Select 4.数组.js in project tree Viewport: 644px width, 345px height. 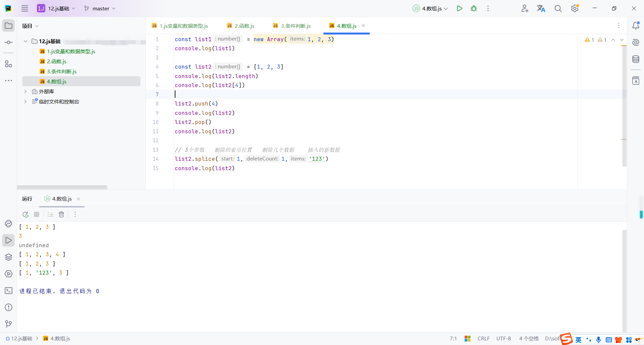pos(81,81)
